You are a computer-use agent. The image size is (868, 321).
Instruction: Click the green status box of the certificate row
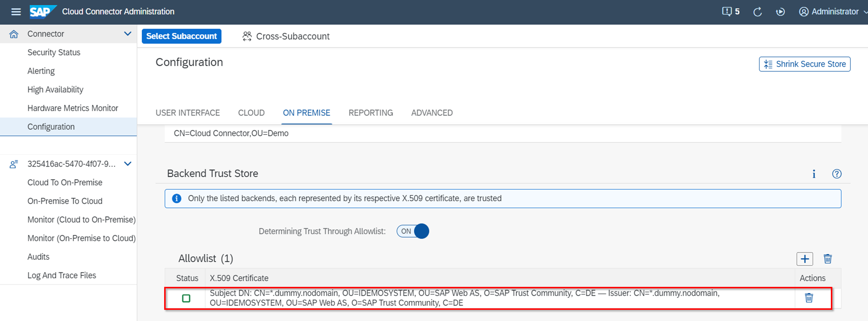[x=186, y=298]
